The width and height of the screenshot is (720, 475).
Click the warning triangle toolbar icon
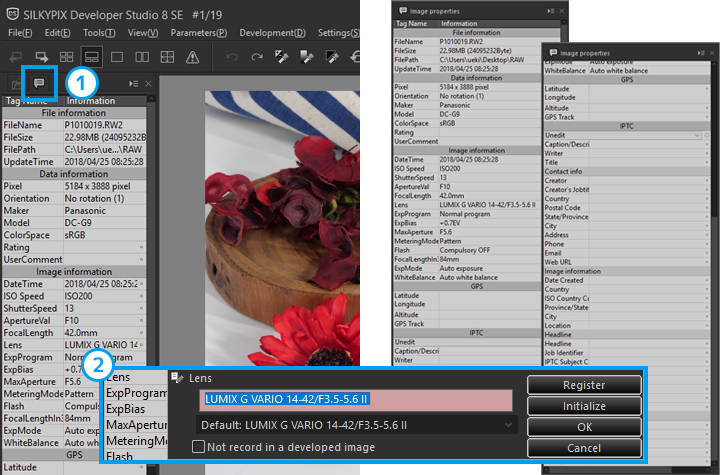click(192, 57)
